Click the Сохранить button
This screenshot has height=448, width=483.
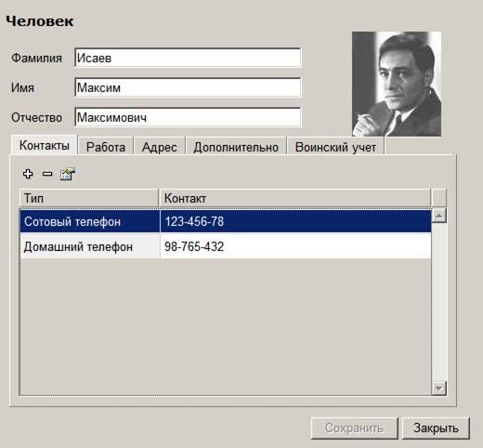point(354,428)
